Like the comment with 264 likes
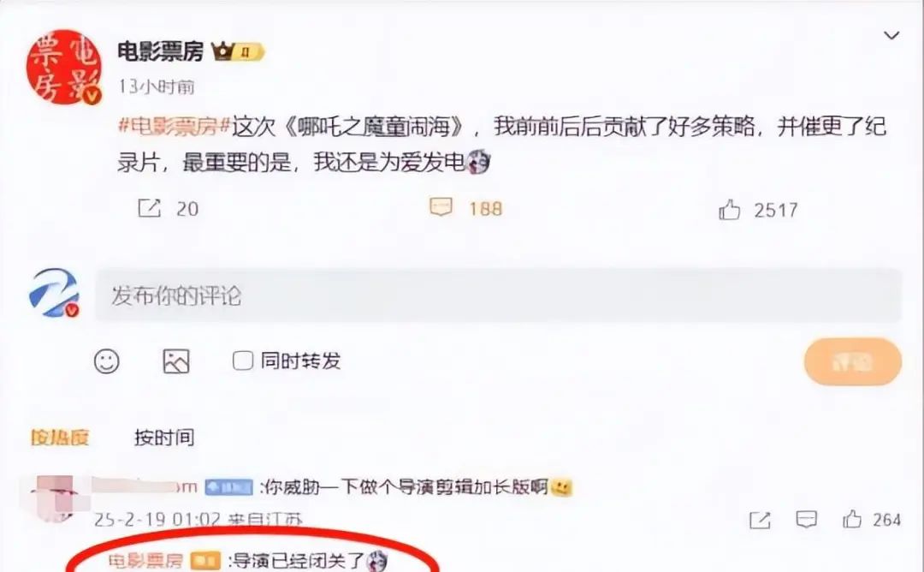 click(851, 519)
